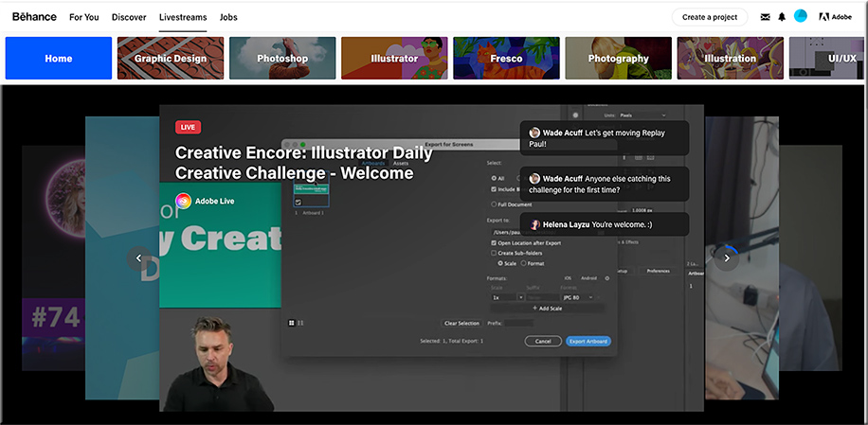Enable the Create Sub-folders checkbox

pos(494,253)
